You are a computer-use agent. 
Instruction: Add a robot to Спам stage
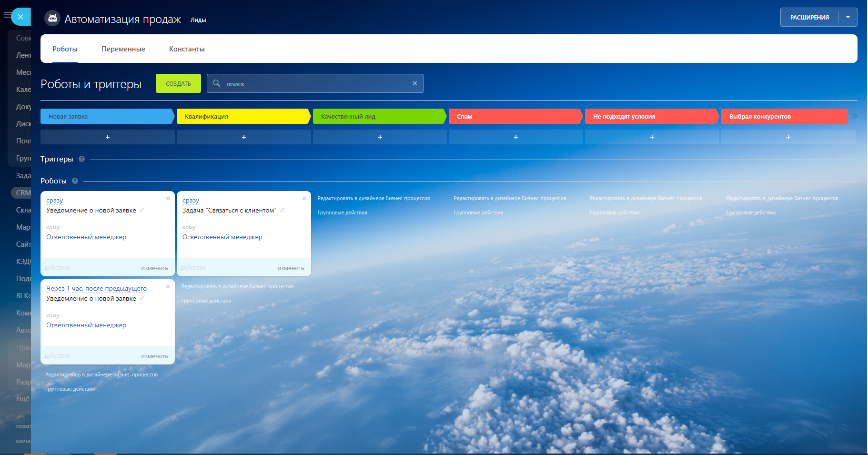pos(516,137)
